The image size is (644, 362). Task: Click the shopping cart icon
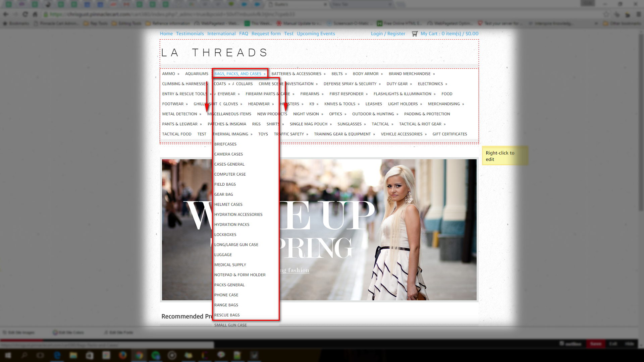[x=415, y=34]
